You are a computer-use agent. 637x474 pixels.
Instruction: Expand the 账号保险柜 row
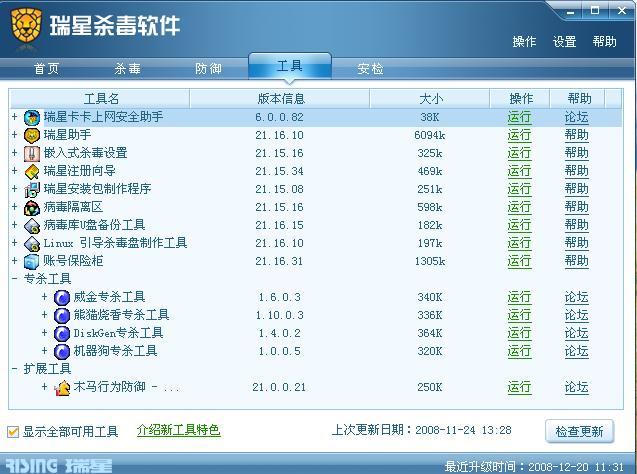[x=15, y=261]
